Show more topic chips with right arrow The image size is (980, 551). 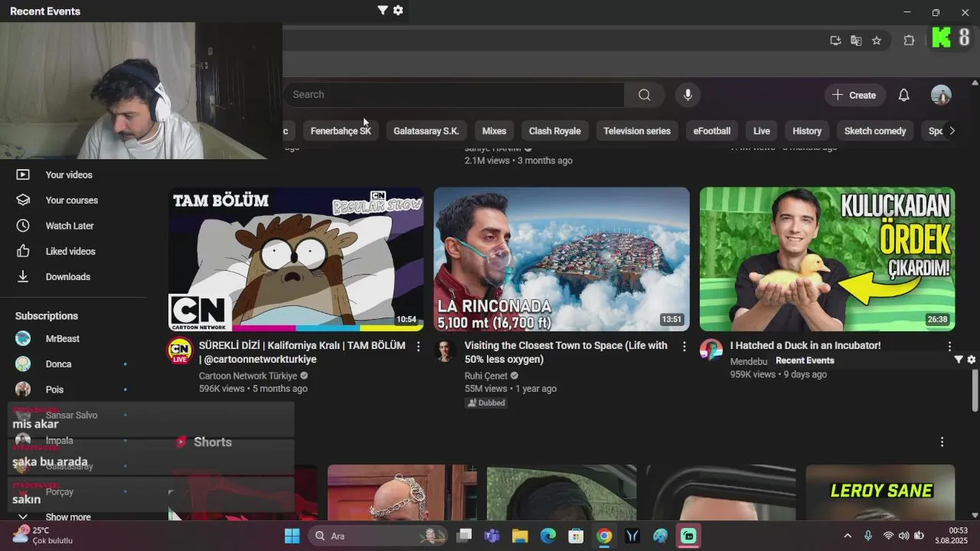[952, 131]
